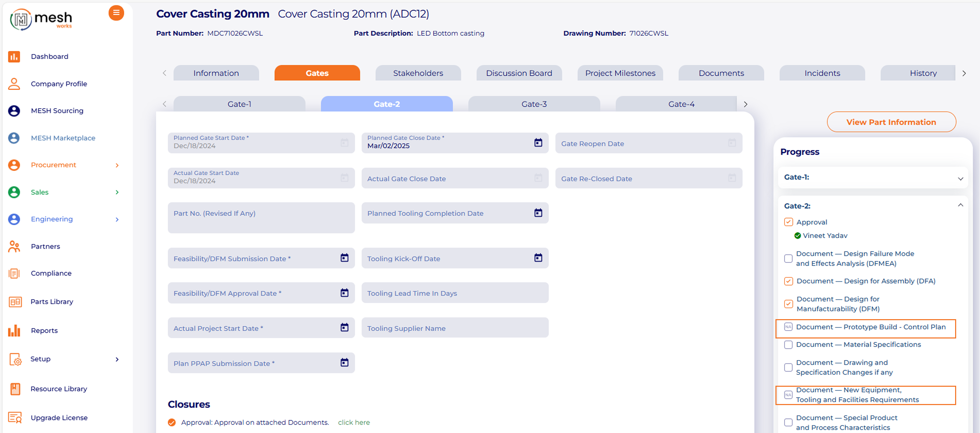Open calendar for Feasibility/DFM Submission Date
The height and width of the screenshot is (433, 980).
(x=344, y=258)
